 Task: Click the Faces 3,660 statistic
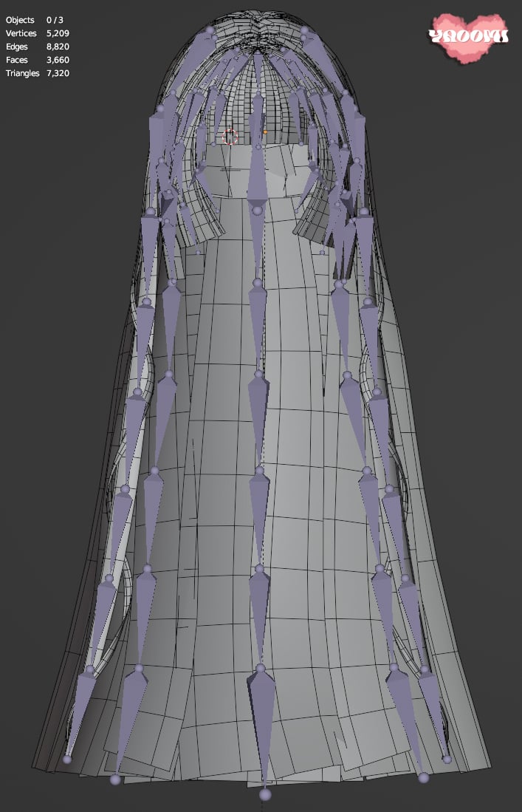tap(37, 60)
